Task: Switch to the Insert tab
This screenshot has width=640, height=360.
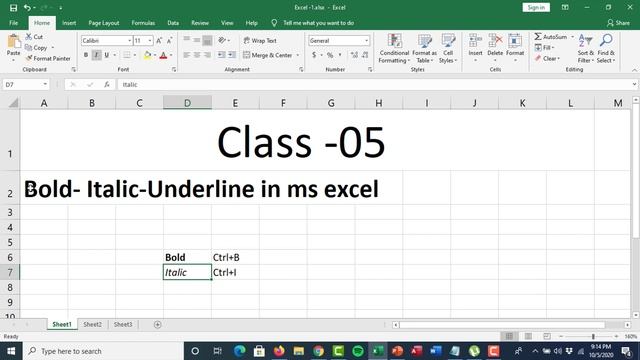Action: (x=69, y=23)
